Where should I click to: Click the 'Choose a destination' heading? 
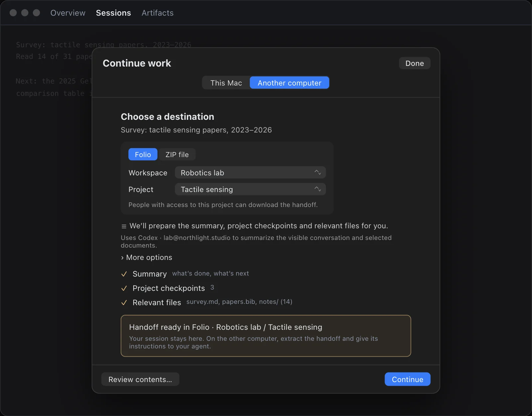tap(167, 117)
